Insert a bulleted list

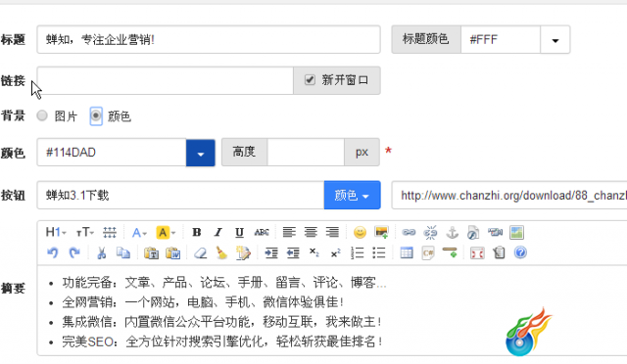tap(379, 252)
